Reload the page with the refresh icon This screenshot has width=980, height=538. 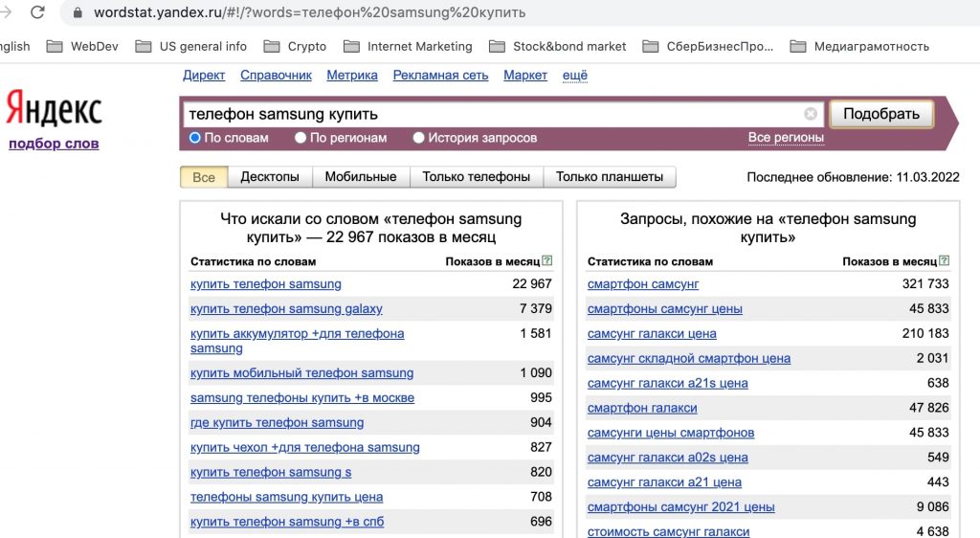click(37, 11)
